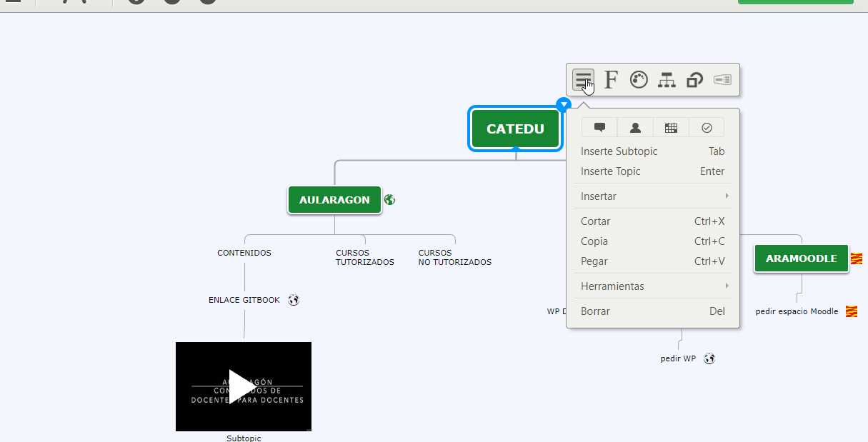Choose Inserte Subtopic from the menu
The height and width of the screenshot is (442, 868).
click(653, 151)
